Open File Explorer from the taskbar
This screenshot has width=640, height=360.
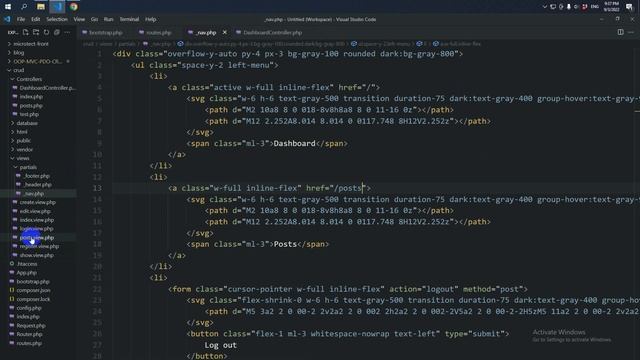(41, 7)
